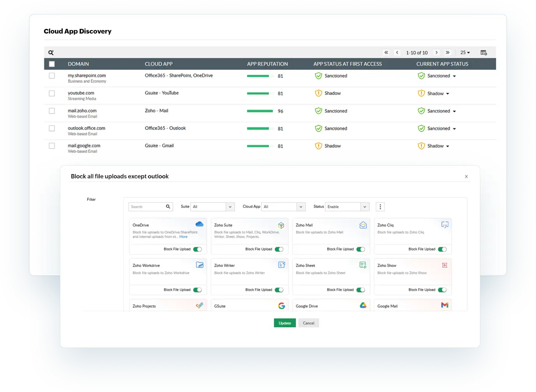This screenshot has width=536, height=392.
Task: Expand current status dropdown for mail.google.com
Action: pos(448,147)
